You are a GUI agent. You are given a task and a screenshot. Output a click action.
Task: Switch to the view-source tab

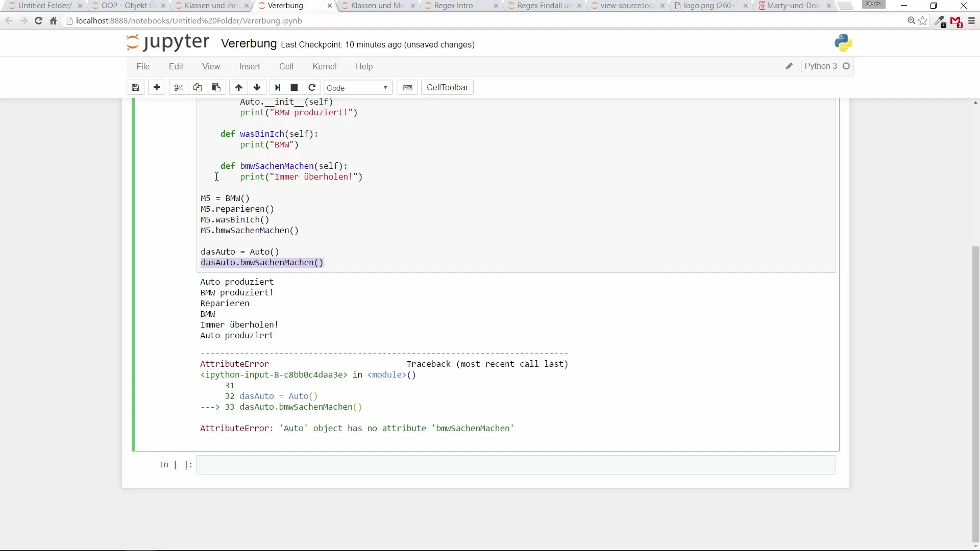[627, 6]
